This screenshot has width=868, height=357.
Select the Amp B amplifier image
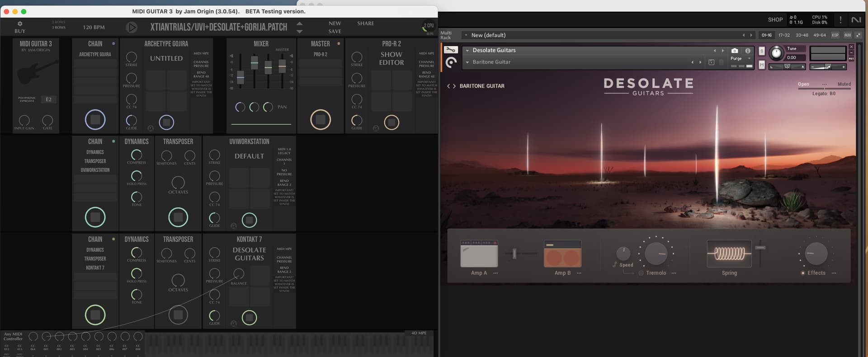(562, 254)
